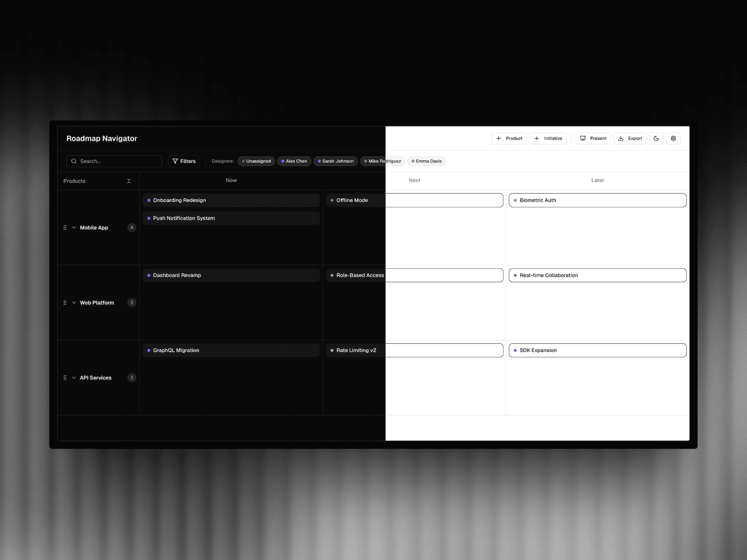747x560 pixels.
Task: Open settings via the gear icon
Action: [x=673, y=138]
